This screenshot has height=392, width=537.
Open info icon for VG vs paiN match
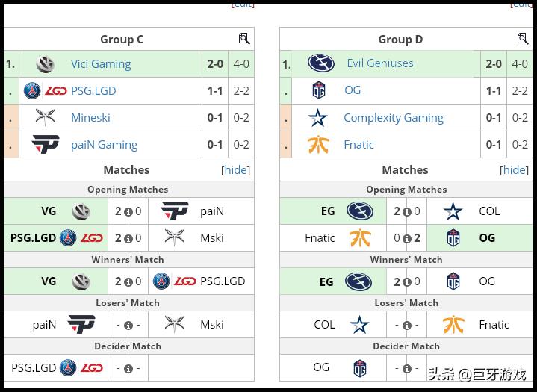pyautogui.click(x=128, y=212)
